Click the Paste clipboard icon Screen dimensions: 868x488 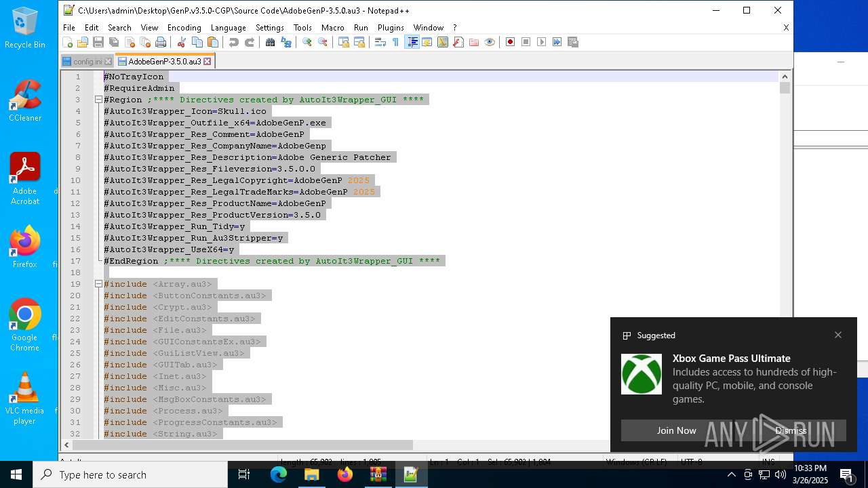click(213, 42)
